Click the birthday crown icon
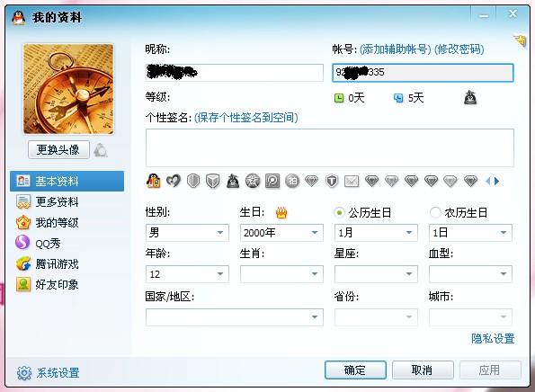This screenshot has width=535, height=392. (x=281, y=213)
